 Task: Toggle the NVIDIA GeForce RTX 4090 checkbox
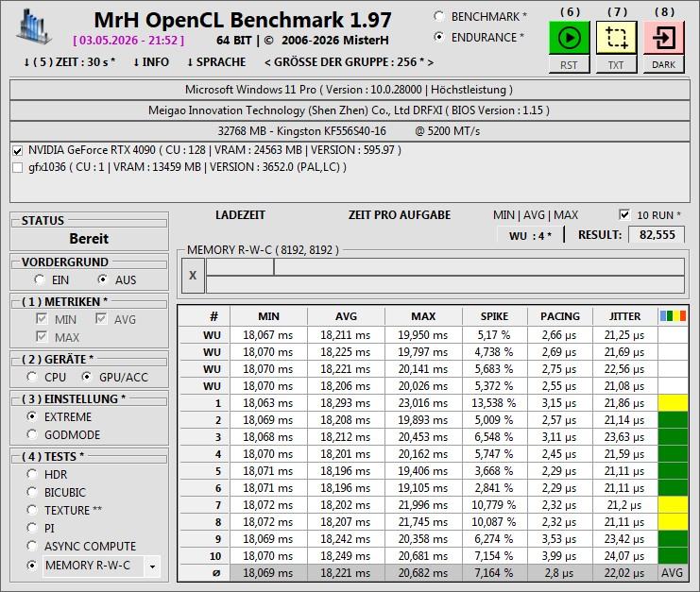(x=18, y=151)
